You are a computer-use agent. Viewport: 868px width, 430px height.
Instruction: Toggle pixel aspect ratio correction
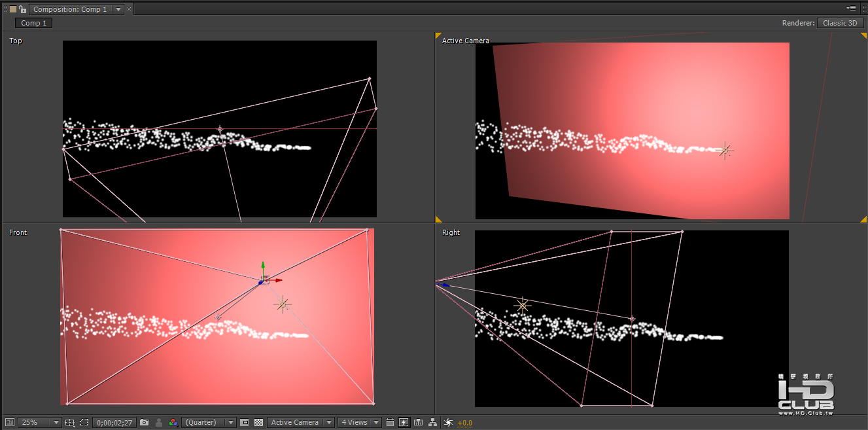[x=390, y=423]
